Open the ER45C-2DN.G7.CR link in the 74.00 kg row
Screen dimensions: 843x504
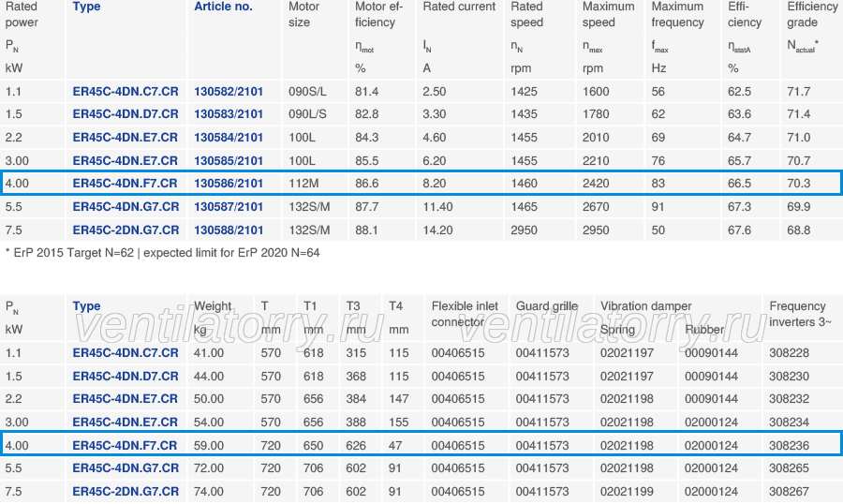coord(126,492)
